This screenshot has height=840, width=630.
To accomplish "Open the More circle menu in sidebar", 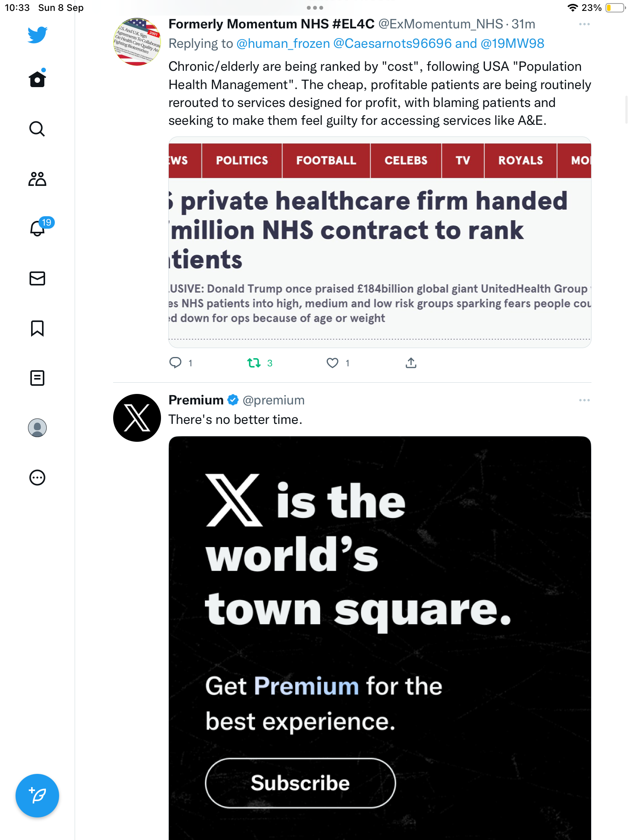I will (37, 478).
